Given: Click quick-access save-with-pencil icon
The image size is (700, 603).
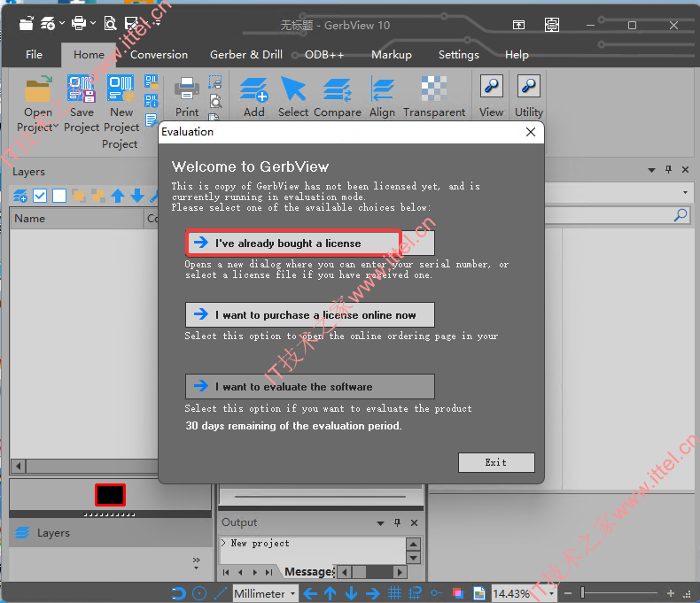Looking at the screenshot, I should click(132, 23).
